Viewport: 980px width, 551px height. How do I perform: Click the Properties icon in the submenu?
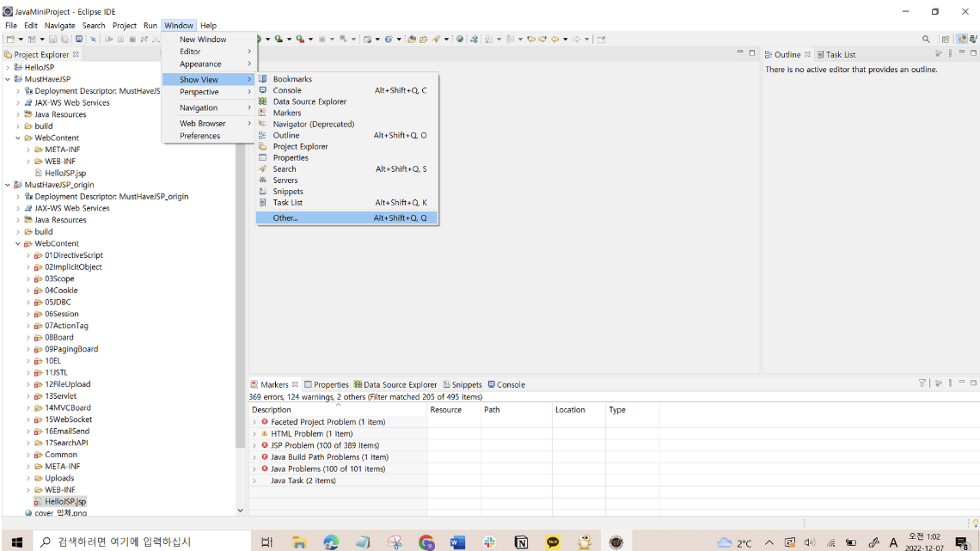tap(262, 157)
